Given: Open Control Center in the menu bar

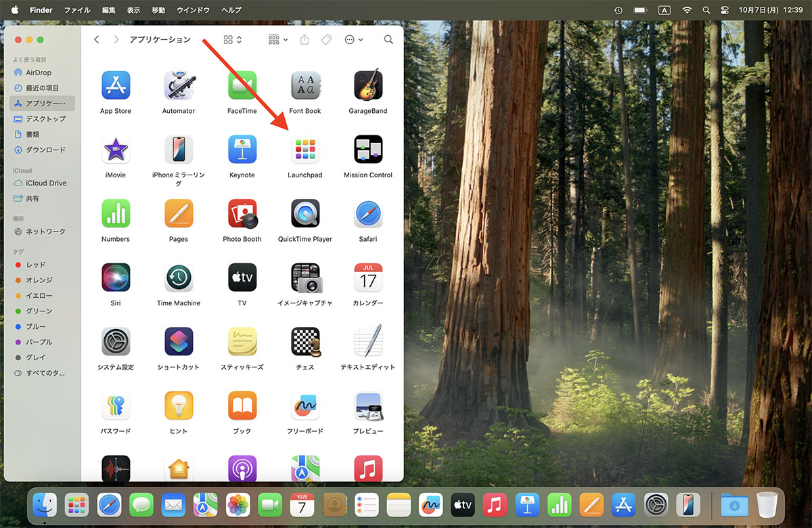Looking at the screenshot, I should pos(725,10).
